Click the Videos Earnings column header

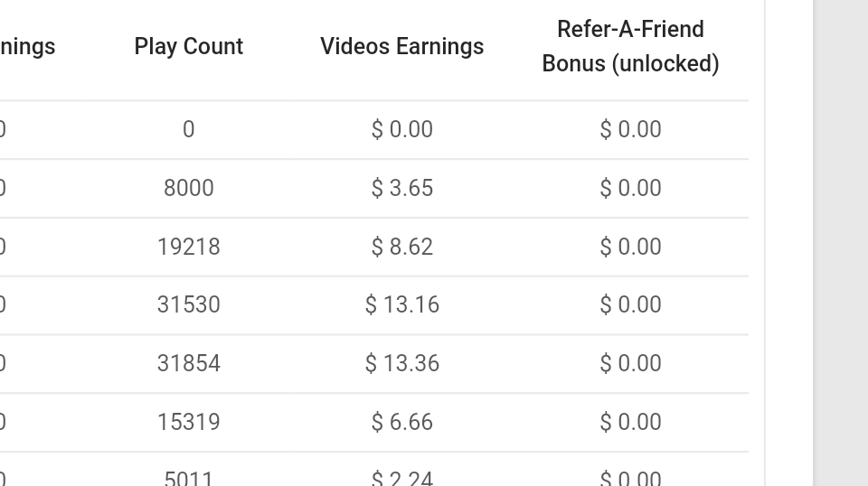click(401, 46)
